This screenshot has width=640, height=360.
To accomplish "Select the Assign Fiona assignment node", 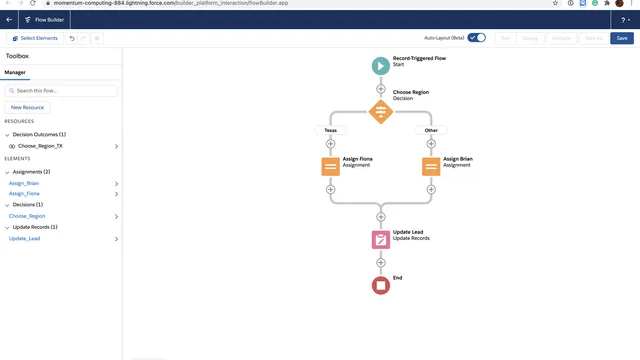I will [331, 167].
